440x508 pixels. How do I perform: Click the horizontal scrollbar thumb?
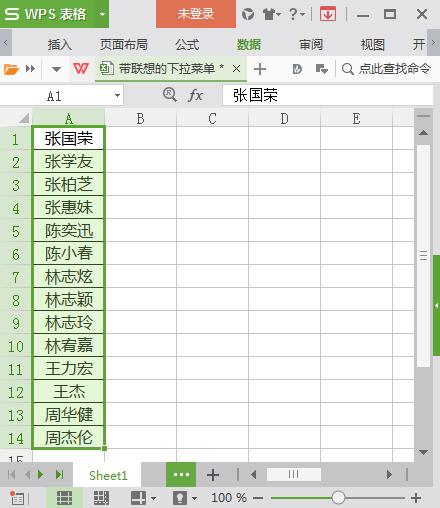coord(294,474)
